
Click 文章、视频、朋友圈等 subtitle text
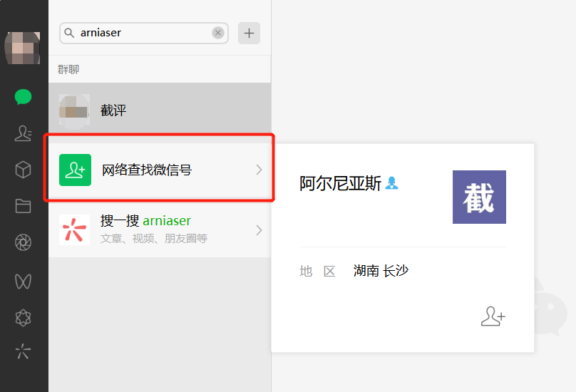coord(154,239)
